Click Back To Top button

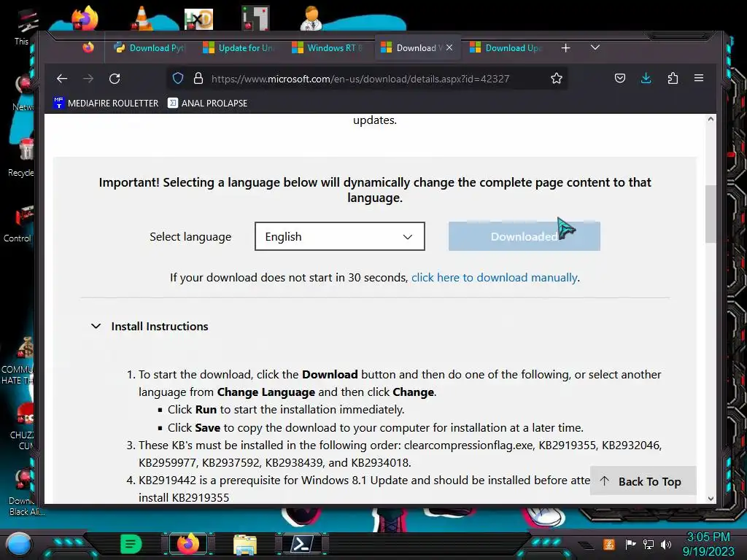tap(643, 481)
